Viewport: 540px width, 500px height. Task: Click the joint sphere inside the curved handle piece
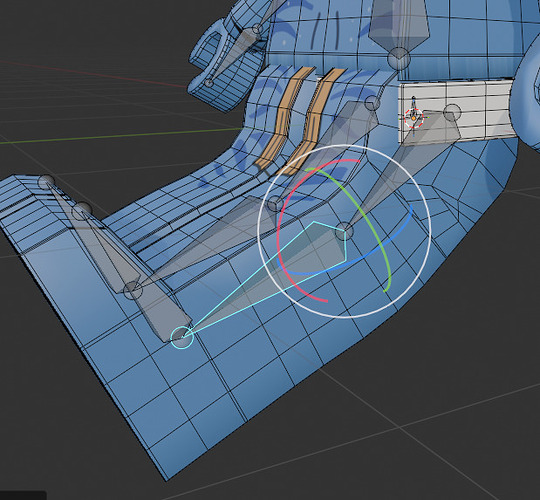pos(209,83)
